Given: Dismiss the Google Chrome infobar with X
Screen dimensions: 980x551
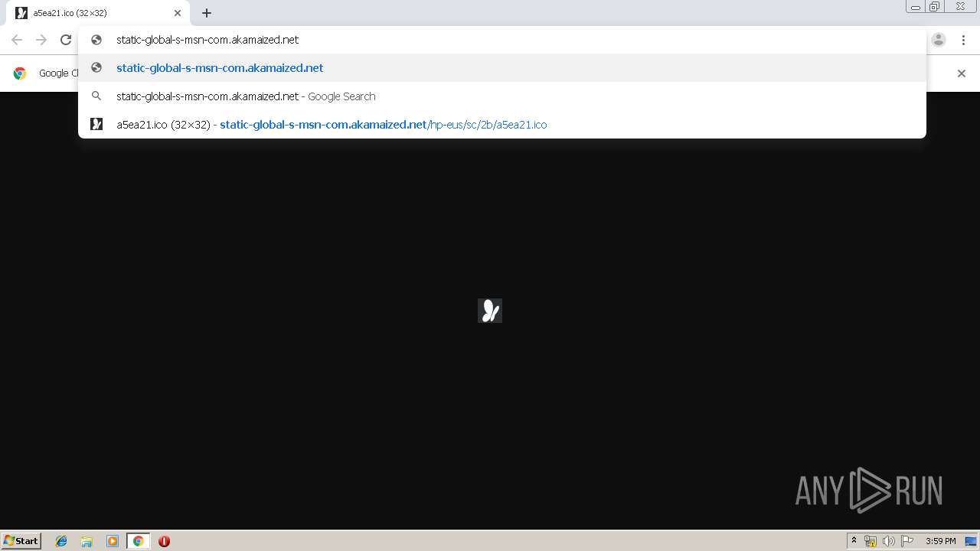Looking at the screenshot, I should tap(962, 73).
